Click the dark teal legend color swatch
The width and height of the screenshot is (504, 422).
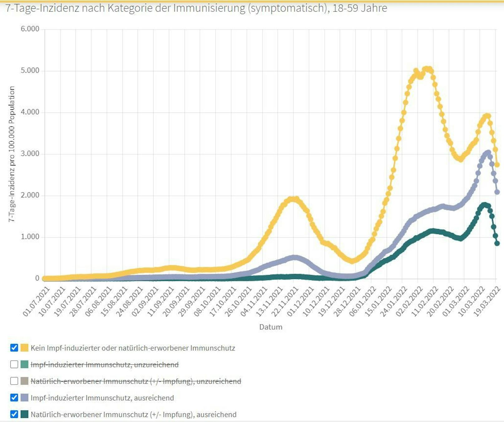point(24,414)
